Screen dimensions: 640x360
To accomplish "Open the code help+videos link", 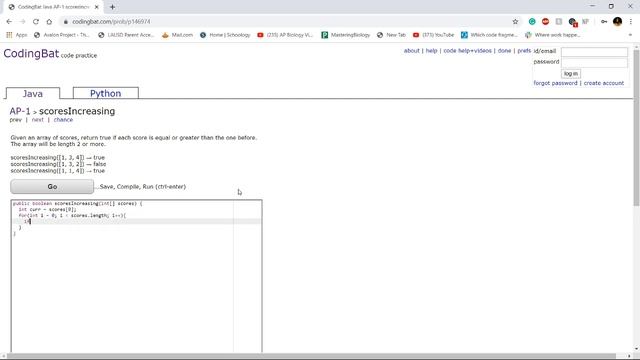I will coord(467,51).
